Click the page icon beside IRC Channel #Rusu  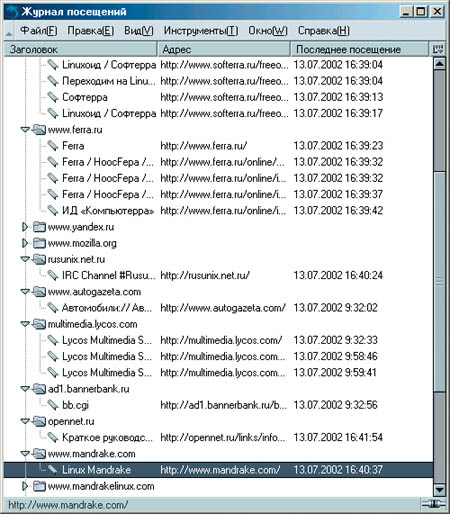(x=53, y=275)
